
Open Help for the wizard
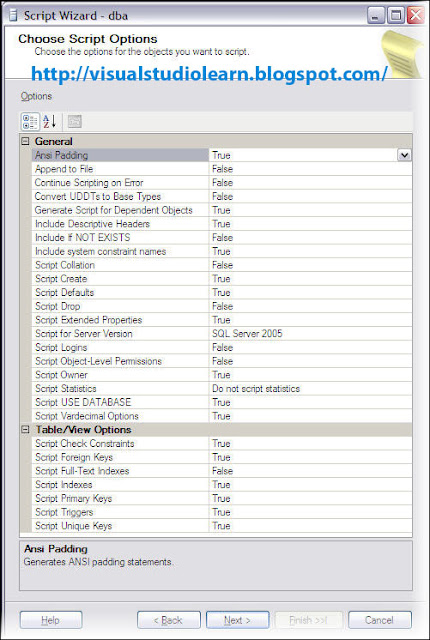coord(51,620)
